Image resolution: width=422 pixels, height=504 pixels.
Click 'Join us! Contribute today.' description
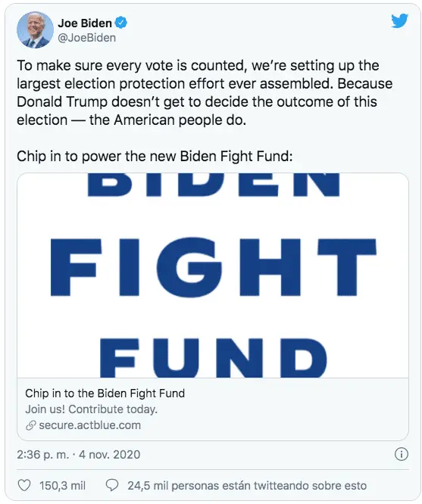92,409
